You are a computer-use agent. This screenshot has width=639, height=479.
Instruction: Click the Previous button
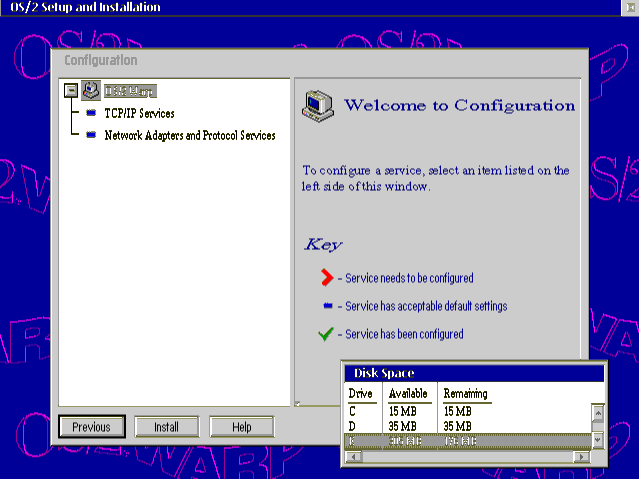pyautogui.click(x=92, y=427)
